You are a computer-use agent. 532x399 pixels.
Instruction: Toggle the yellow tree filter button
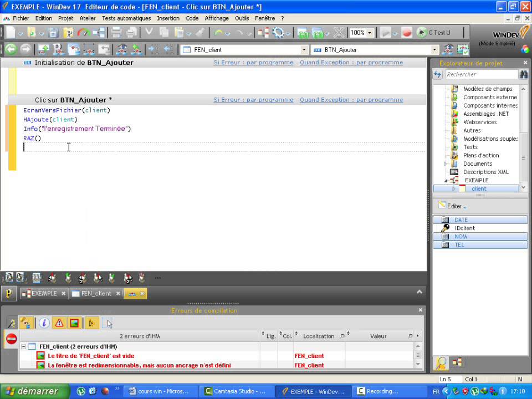click(91, 323)
